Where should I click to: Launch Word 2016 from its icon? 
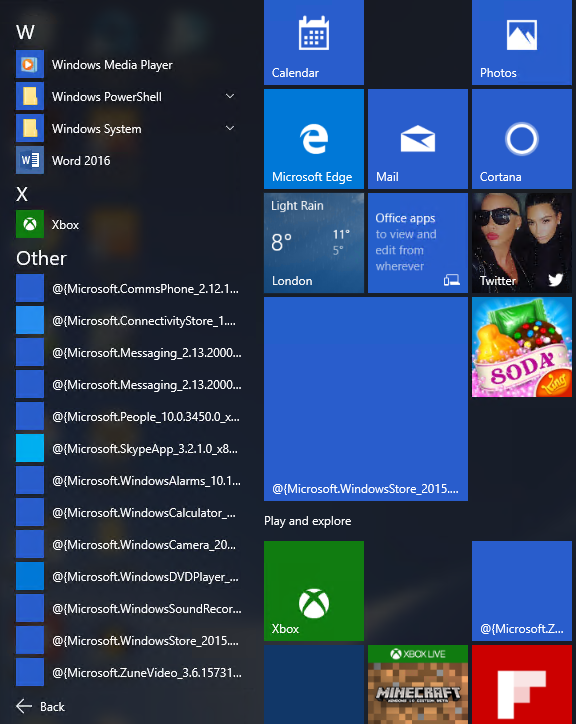click(x=30, y=160)
